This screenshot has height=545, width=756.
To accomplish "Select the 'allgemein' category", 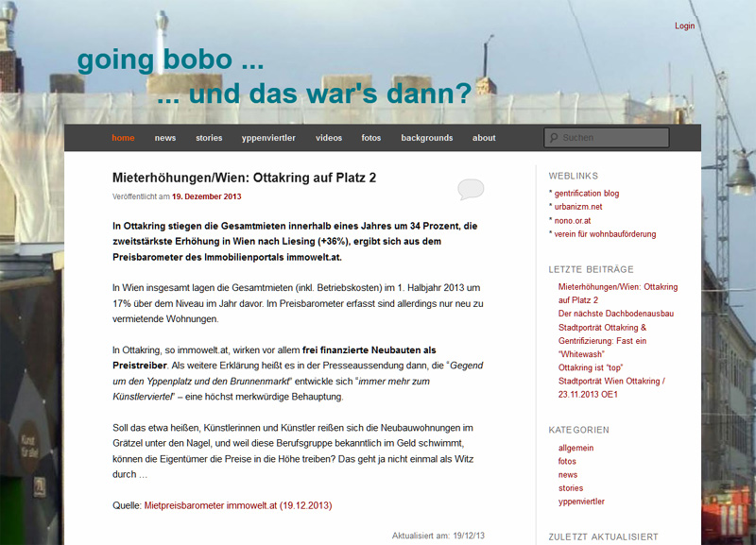I will [576, 448].
